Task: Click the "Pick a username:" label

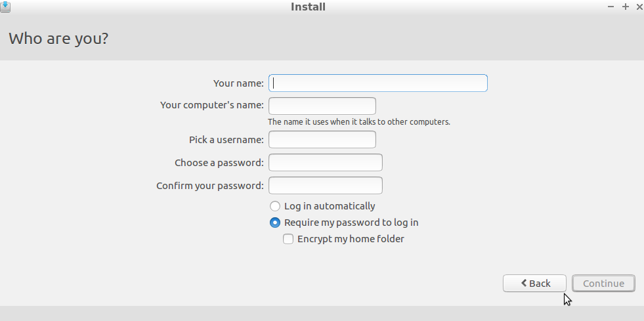Action: click(226, 140)
